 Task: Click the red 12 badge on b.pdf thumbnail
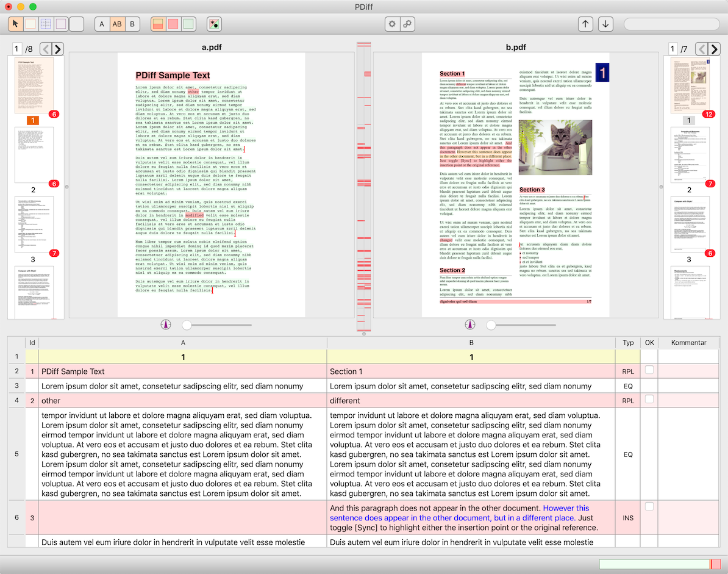coord(708,114)
